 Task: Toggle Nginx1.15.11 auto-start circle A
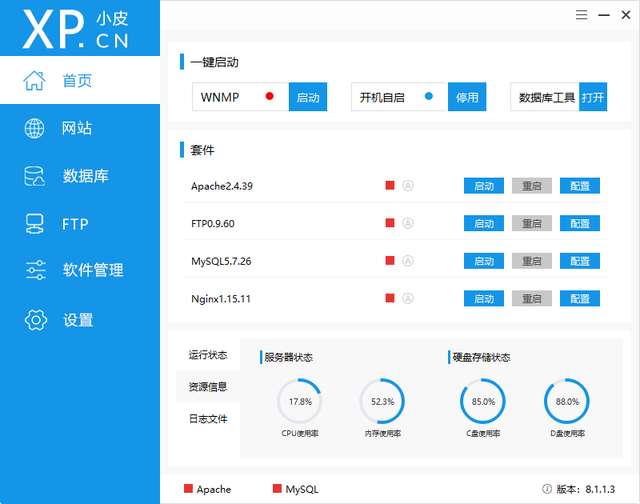coord(408,298)
